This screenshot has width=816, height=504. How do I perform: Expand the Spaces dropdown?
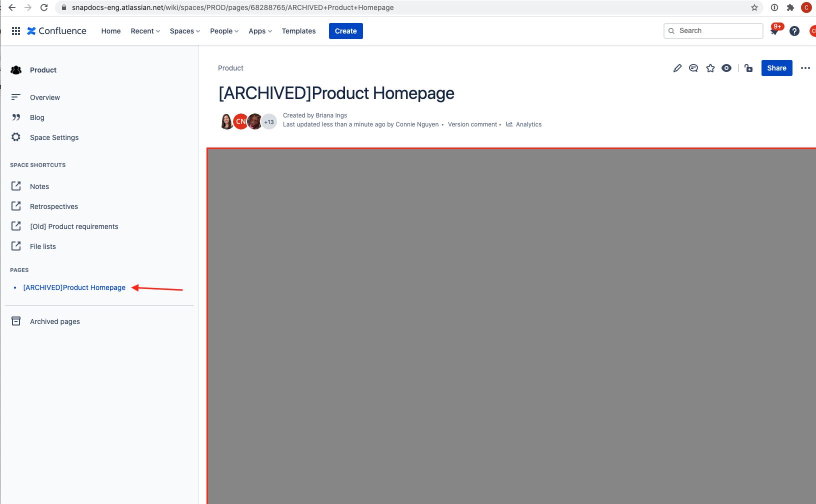click(x=185, y=31)
